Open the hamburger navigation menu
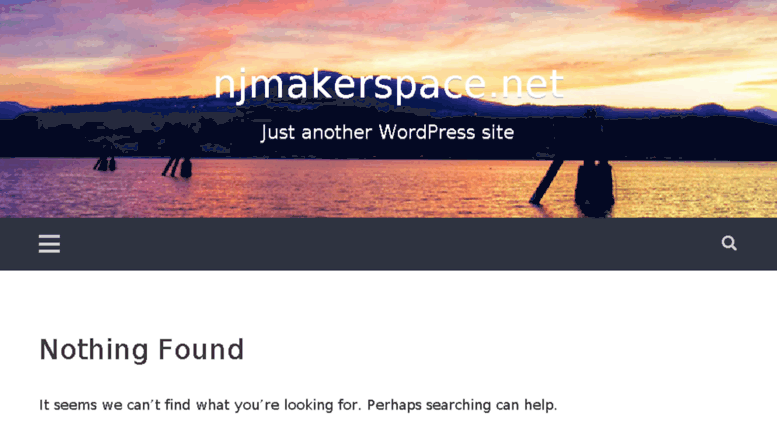The image size is (777, 423). pos(49,244)
